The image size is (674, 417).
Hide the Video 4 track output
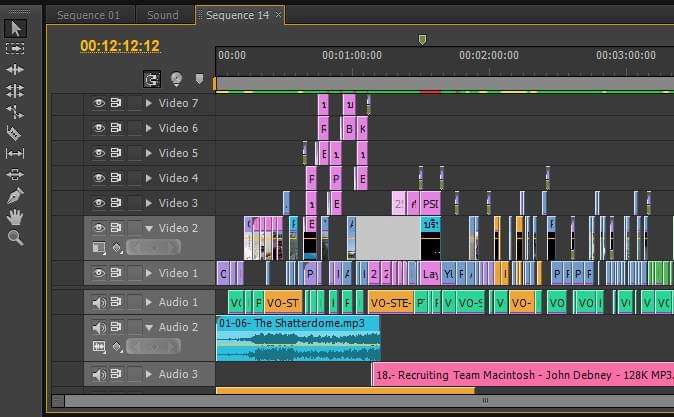pyautogui.click(x=98, y=178)
